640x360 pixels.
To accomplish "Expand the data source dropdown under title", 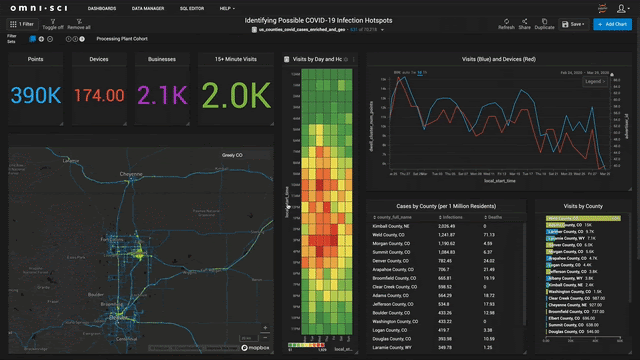I will click(x=382, y=30).
